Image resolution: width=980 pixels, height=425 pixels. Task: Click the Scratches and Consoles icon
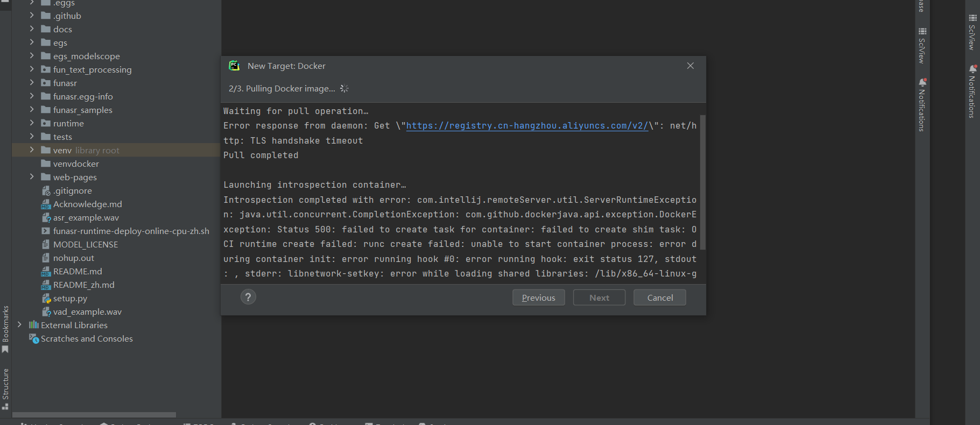[x=33, y=338]
